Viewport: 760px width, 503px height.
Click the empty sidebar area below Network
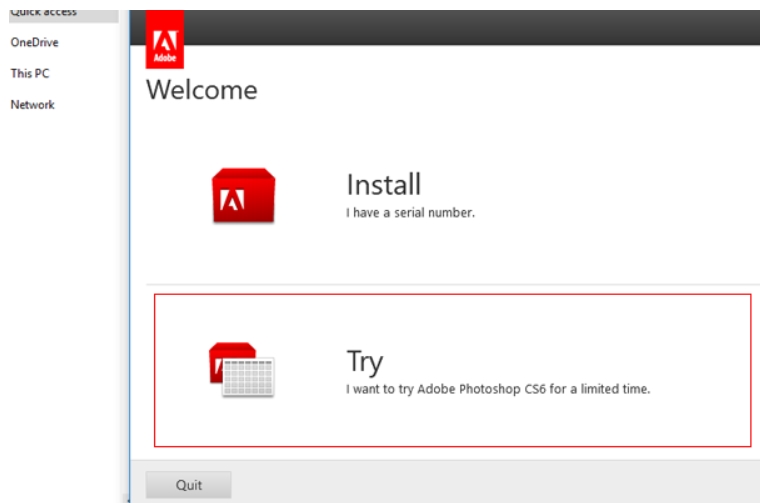(x=60, y=300)
